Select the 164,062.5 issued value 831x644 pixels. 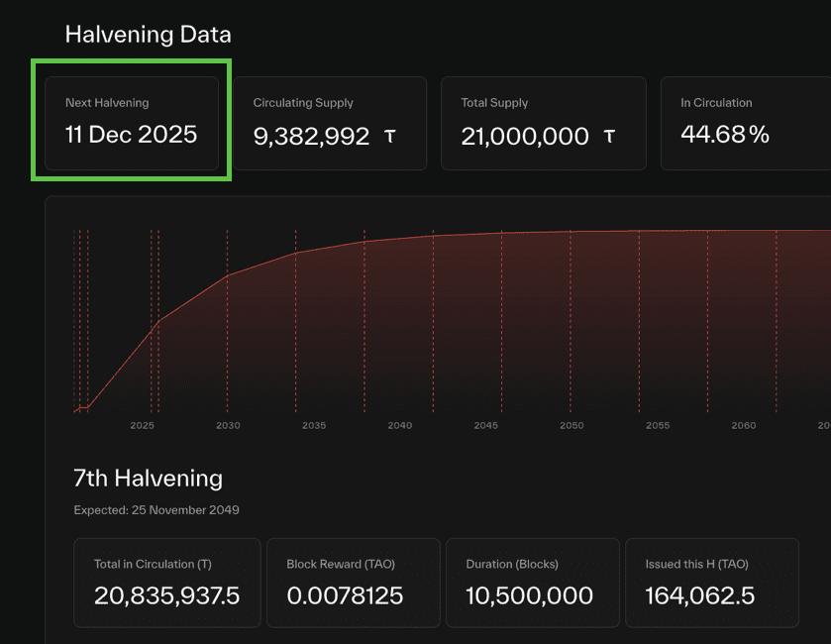tap(699, 595)
